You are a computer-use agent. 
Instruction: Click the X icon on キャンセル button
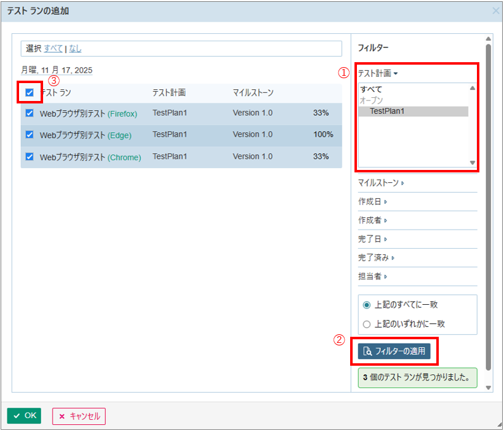coord(62,416)
